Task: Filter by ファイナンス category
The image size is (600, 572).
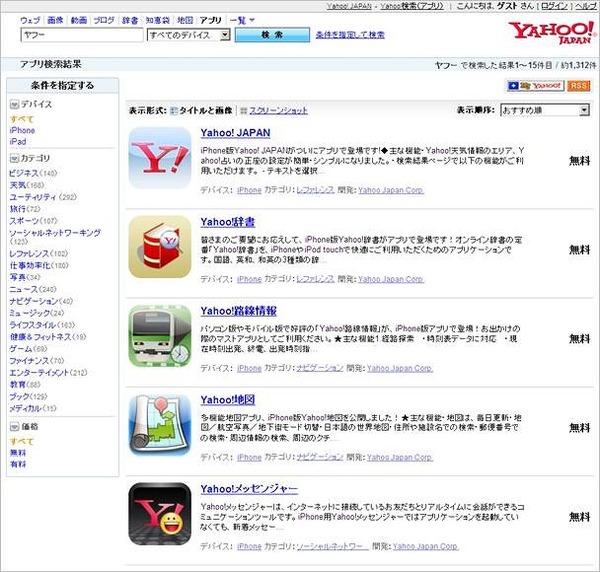Action: (29, 360)
